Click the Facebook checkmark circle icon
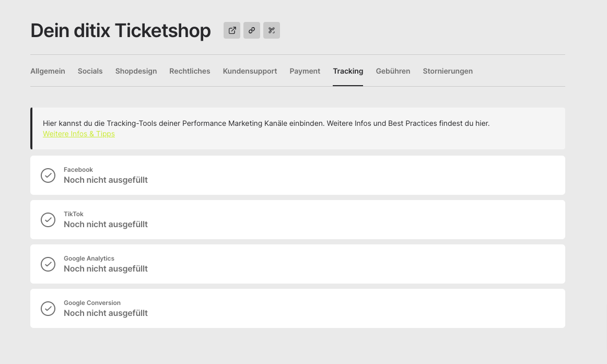The width and height of the screenshot is (607, 364). click(x=48, y=175)
